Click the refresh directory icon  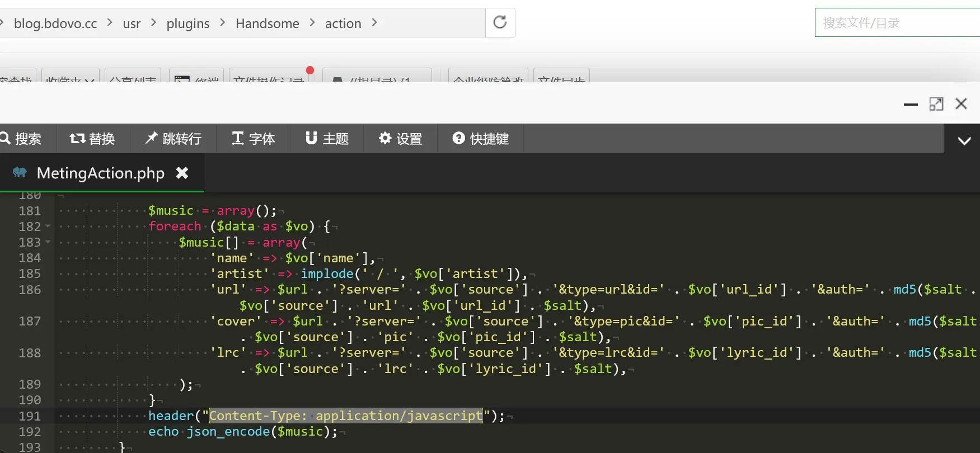click(x=500, y=22)
